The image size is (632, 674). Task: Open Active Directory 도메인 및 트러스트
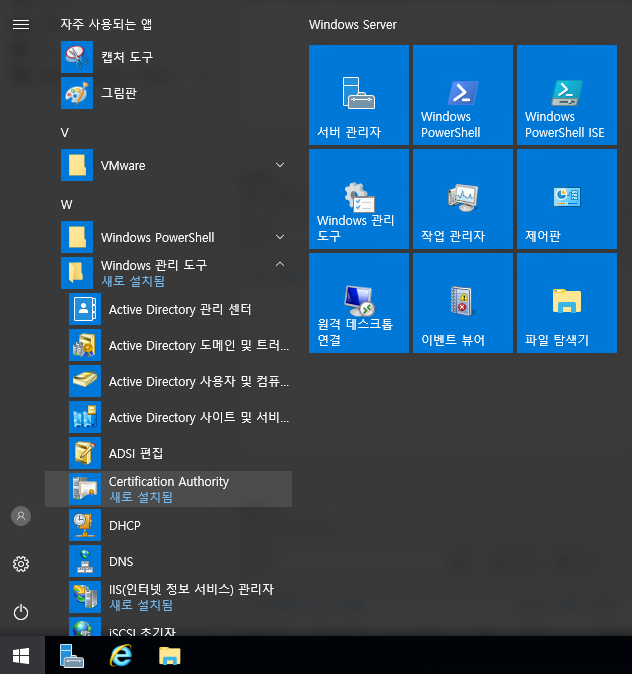[x=169, y=345]
